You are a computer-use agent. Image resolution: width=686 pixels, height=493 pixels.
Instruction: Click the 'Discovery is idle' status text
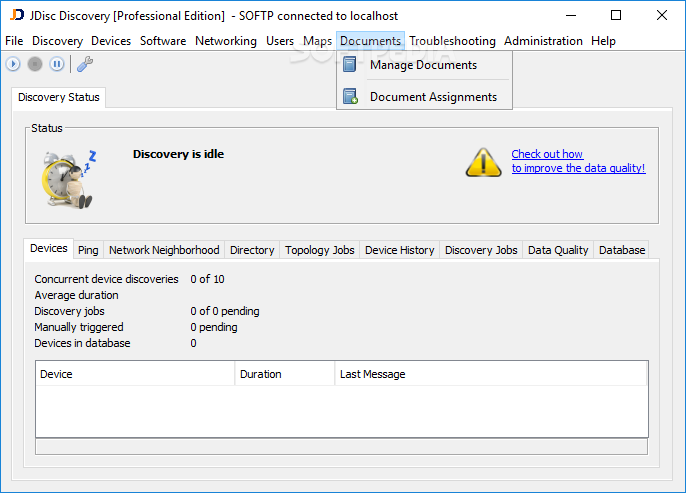click(178, 154)
